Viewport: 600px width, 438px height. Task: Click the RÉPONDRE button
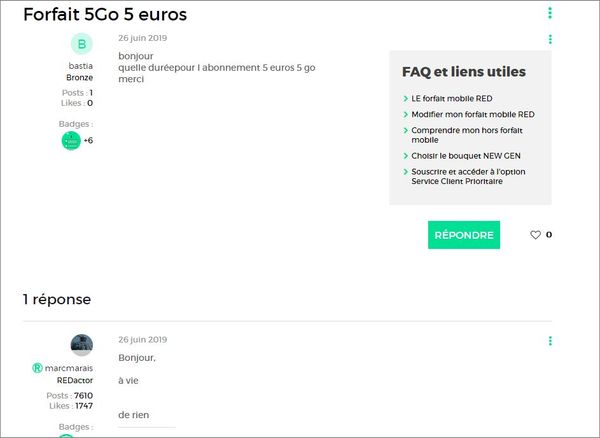[464, 235]
